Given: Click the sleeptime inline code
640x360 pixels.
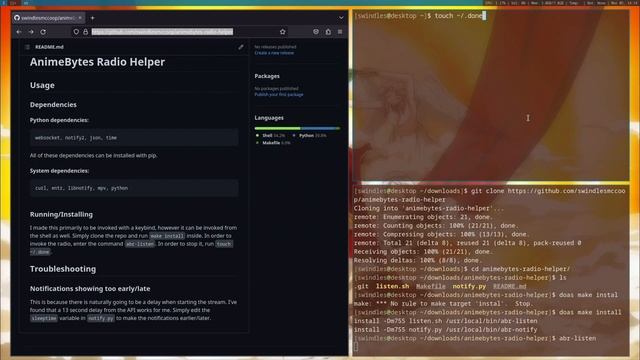Looking at the screenshot, I should pos(44,318).
